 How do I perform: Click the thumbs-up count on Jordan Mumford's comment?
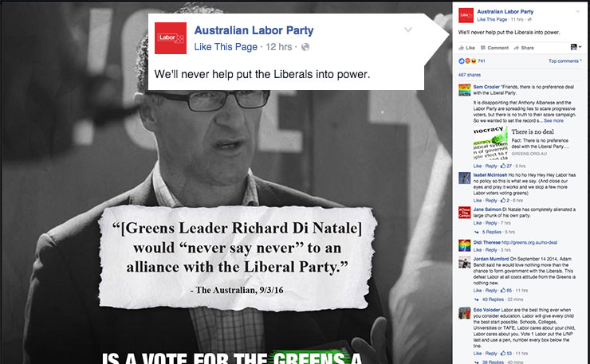pyautogui.click(x=506, y=290)
